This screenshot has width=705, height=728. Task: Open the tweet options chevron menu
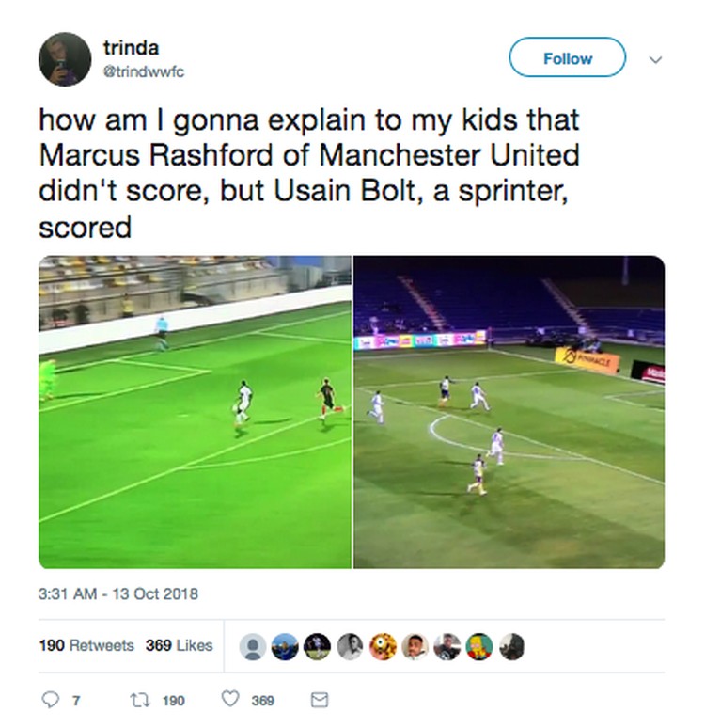(x=655, y=59)
